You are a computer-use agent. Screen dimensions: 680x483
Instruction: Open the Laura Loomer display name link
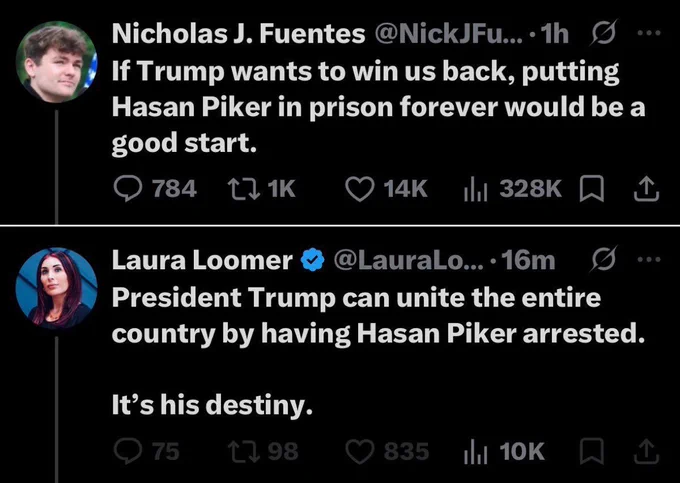point(202,260)
